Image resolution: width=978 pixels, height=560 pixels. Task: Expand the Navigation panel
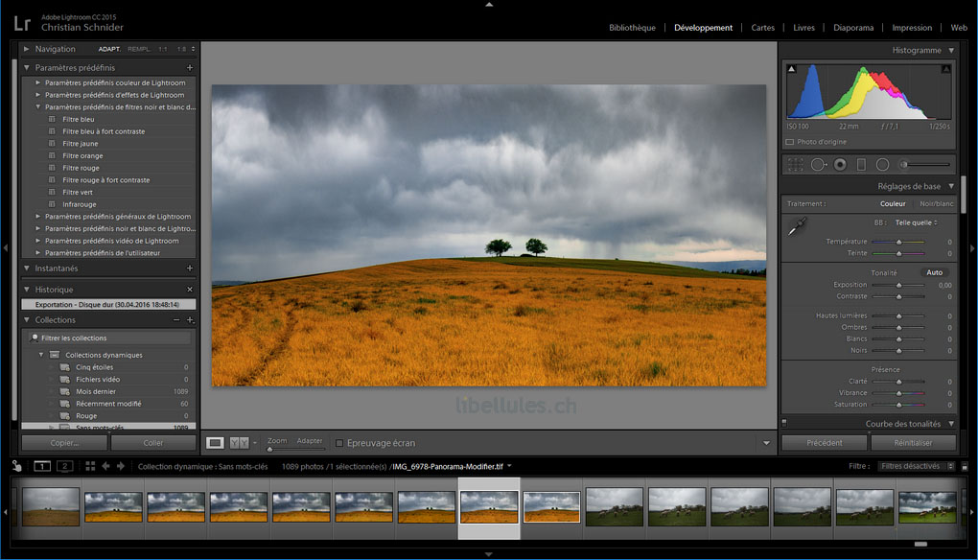click(x=26, y=49)
